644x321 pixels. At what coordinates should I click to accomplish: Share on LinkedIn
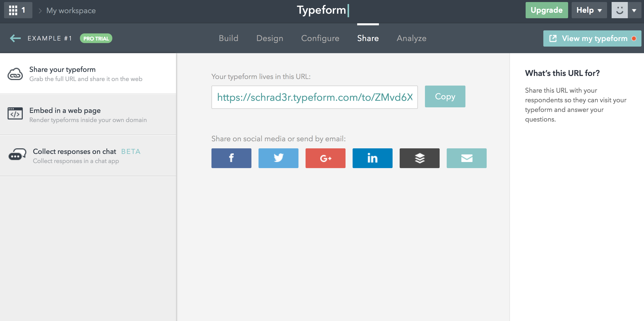click(x=373, y=158)
